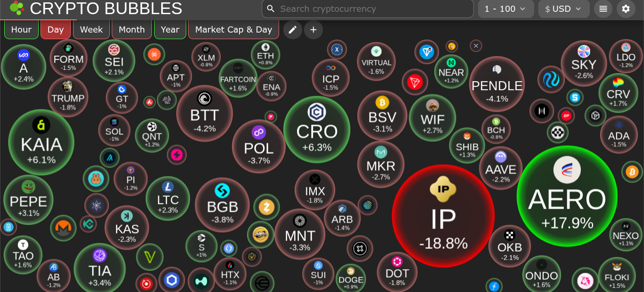Open the 1 - 100 range dropdown
644x292 pixels.
click(x=506, y=9)
